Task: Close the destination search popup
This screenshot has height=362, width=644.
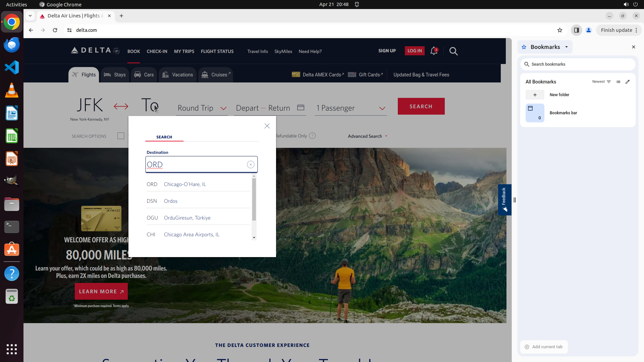Action: [267, 126]
